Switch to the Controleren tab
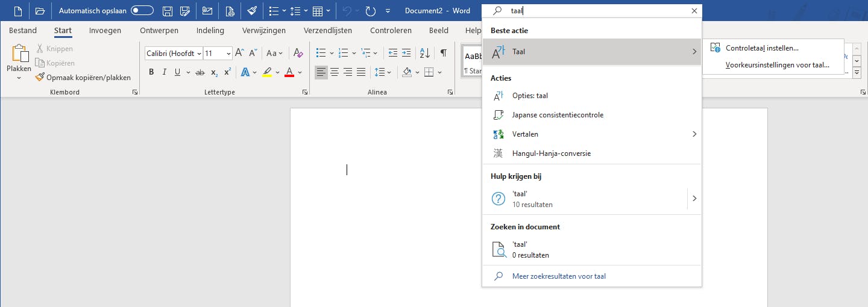This screenshot has height=307, width=868. pyautogui.click(x=391, y=30)
